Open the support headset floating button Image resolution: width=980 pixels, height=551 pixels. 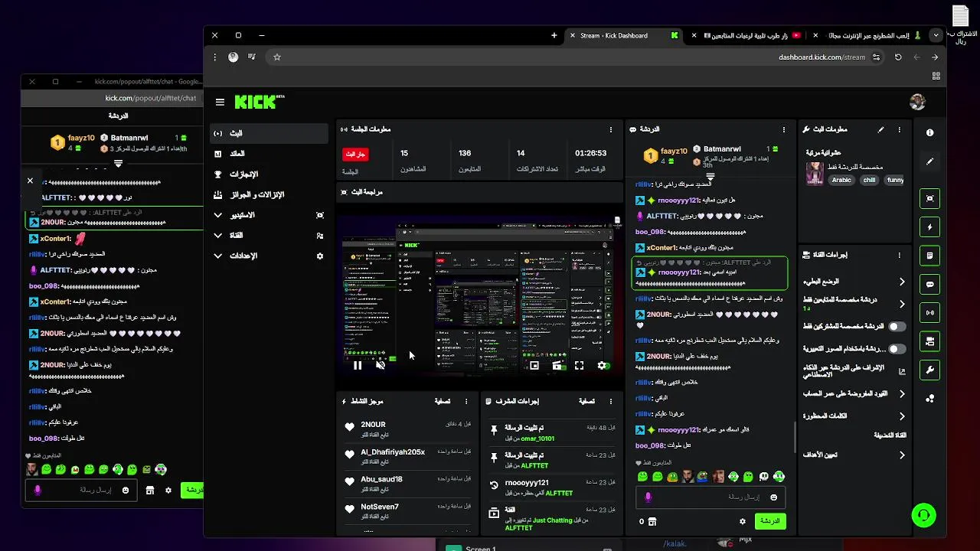[924, 515]
